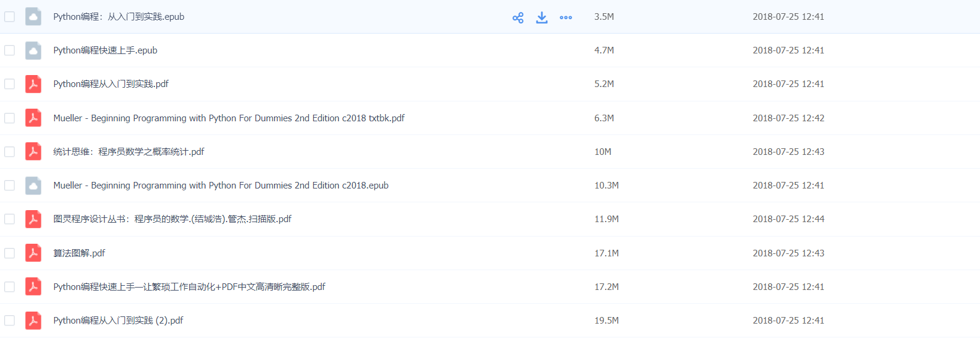Select the checkbox for 算法图解.pdf
980x338 pixels.
[x=10, y=253]
